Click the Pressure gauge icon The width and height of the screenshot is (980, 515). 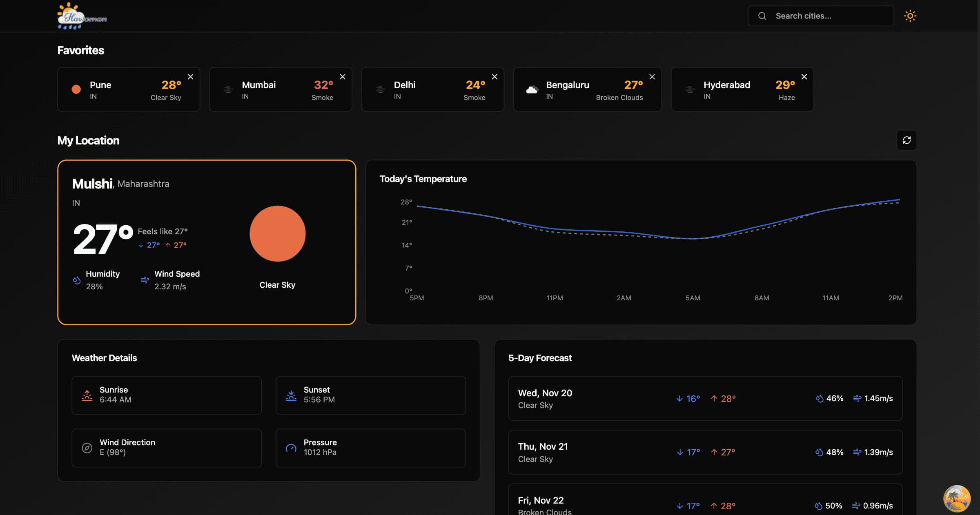291,448
